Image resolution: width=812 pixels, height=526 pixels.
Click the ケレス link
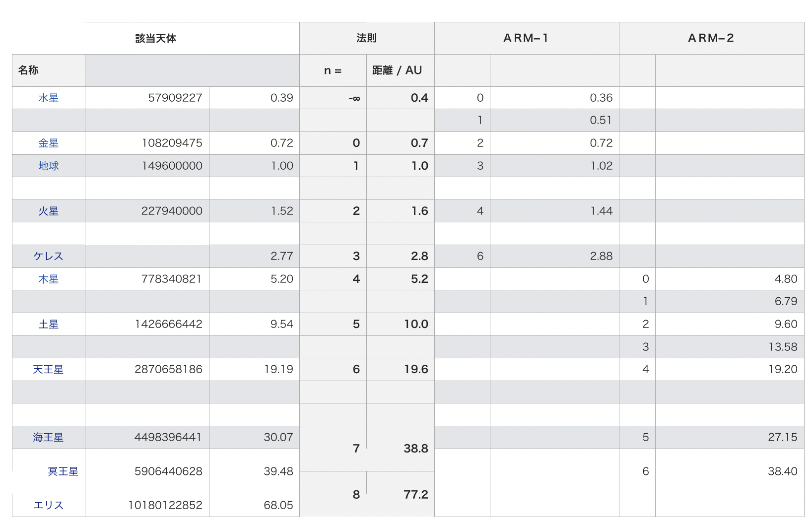pos(48,257)
